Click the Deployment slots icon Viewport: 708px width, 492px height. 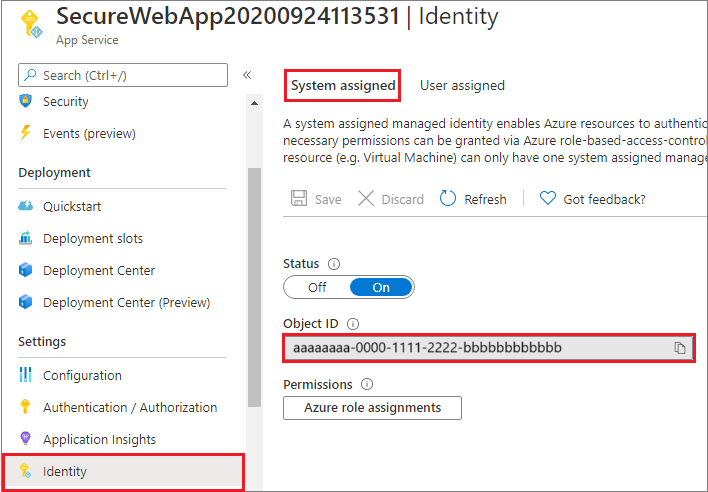25,238
